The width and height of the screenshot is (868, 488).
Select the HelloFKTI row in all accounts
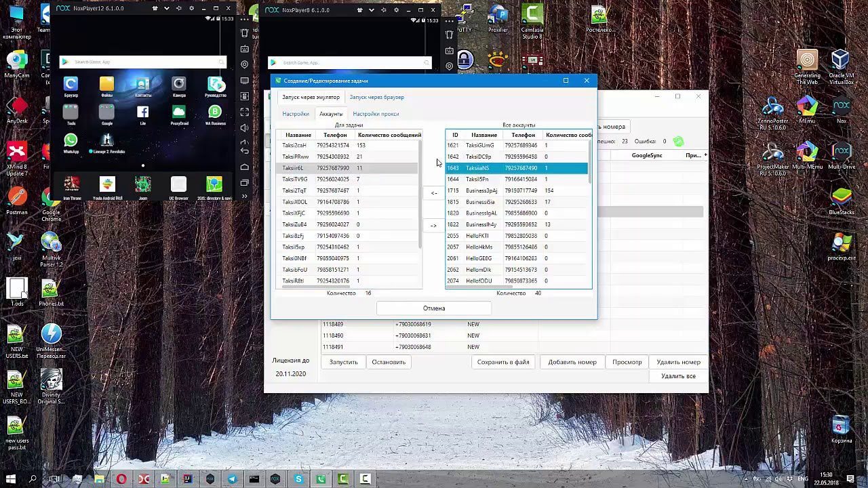click(517, 236)
